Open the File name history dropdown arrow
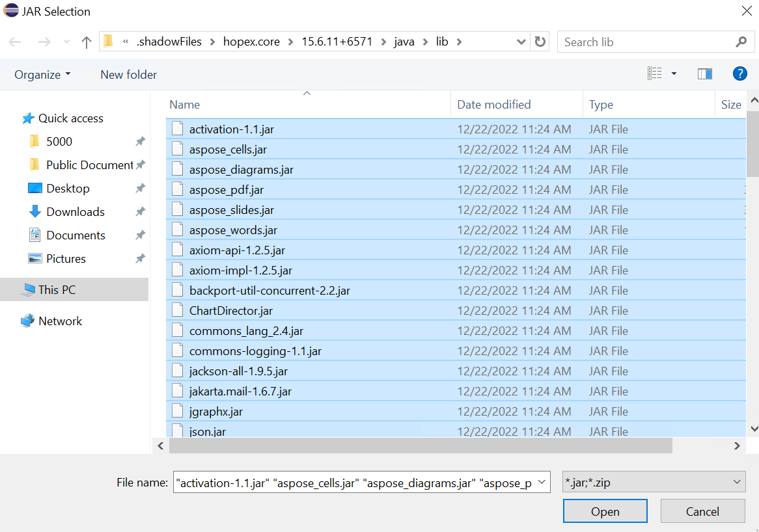This screenshot has width=759, height=532. pyautogui.click(x=542, y=482)
